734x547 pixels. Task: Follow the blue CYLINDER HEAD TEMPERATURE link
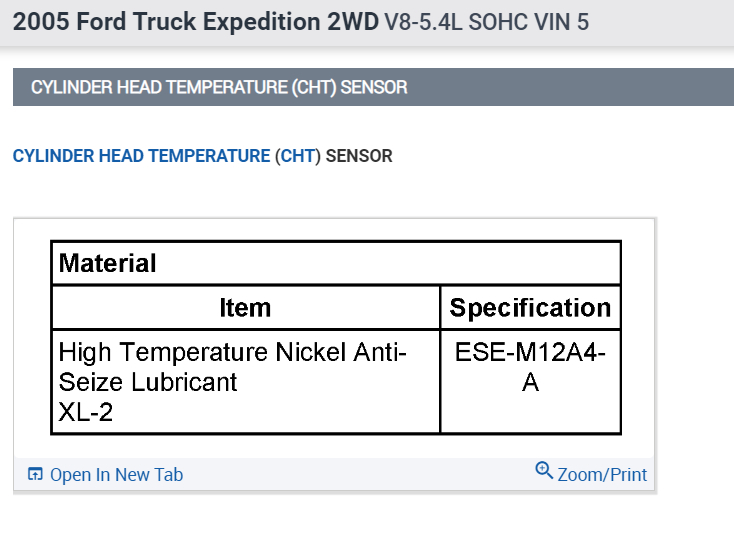click(x=141, y=156)
